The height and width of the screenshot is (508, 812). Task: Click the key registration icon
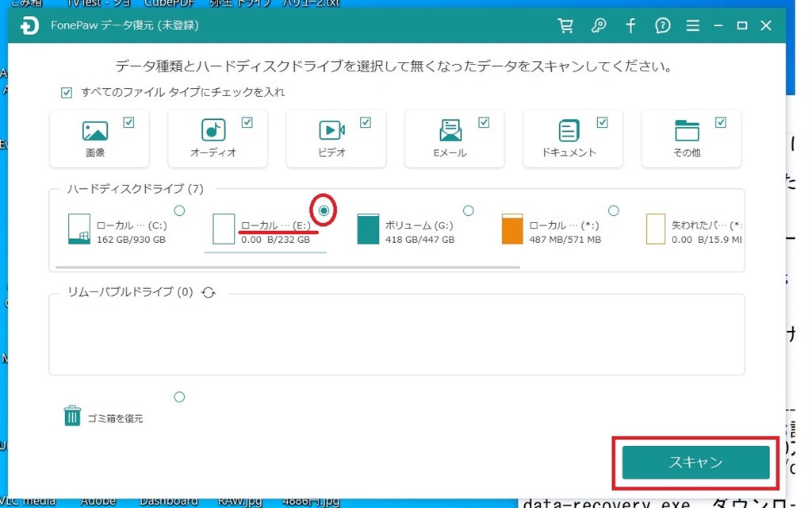point(599,25)
